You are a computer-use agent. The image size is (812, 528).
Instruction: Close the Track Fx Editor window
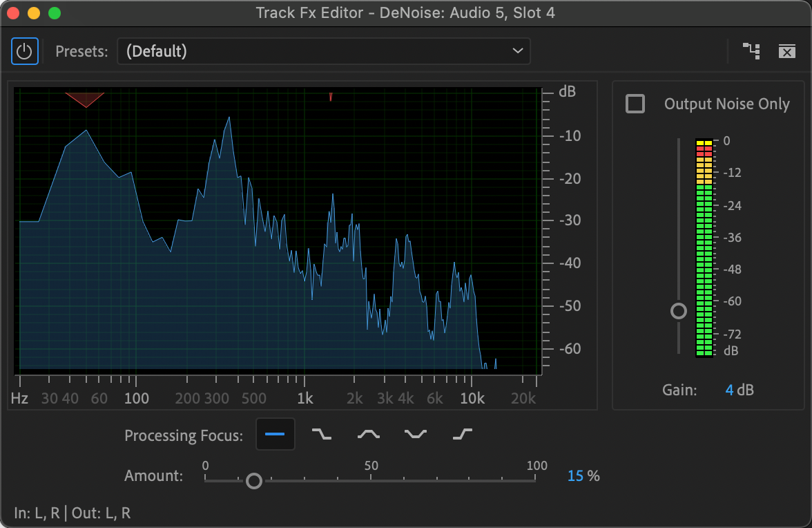[13, 13]
